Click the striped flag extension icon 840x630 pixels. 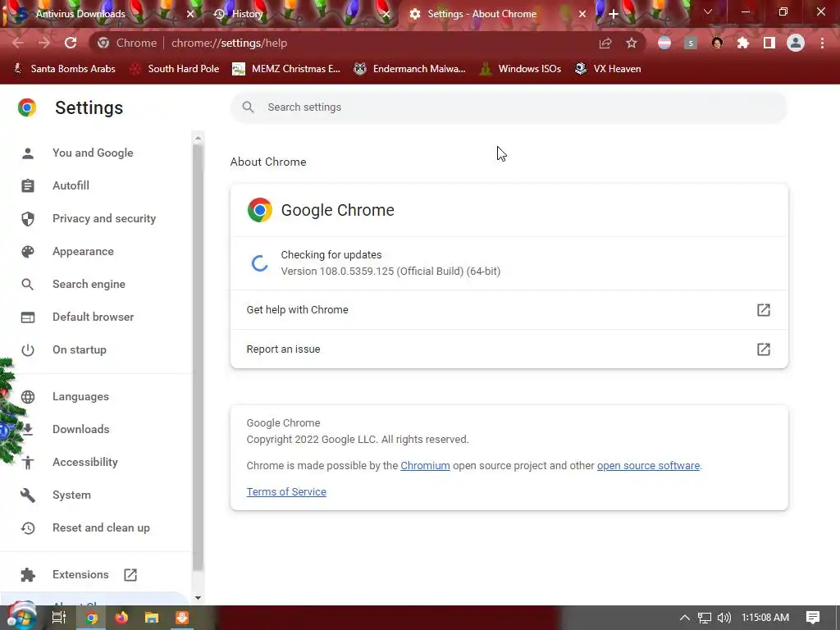pos(664,43)
